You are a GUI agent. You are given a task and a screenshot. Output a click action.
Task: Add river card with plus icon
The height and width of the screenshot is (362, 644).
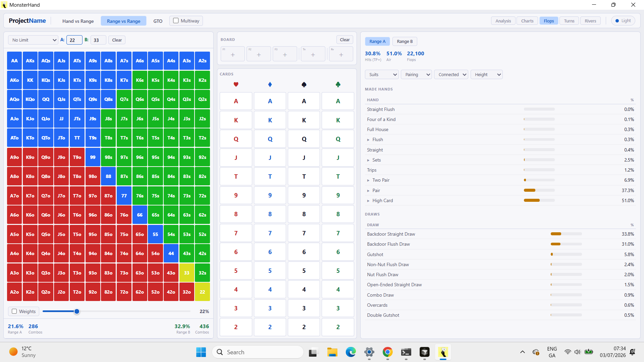(341, 54)
